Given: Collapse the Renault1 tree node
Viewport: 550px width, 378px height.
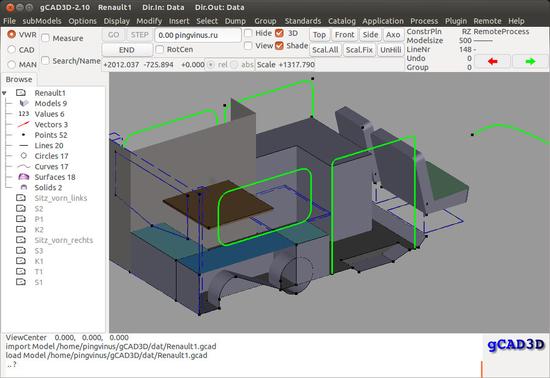Looking at the screenshot, I should coord(4,93).
